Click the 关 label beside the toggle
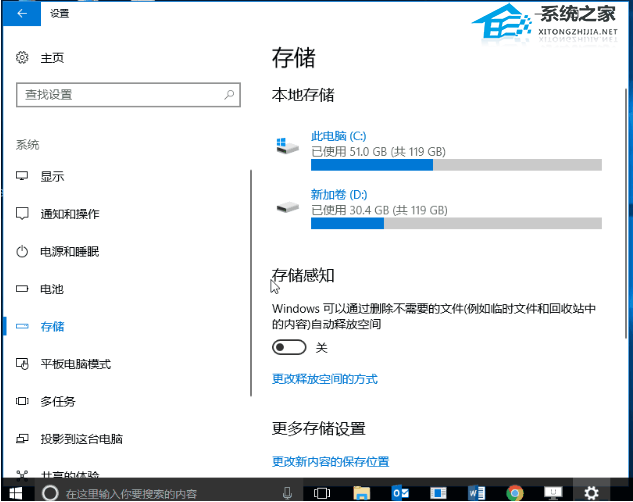The width and height of the screenshot is (633, 502). 322,347
